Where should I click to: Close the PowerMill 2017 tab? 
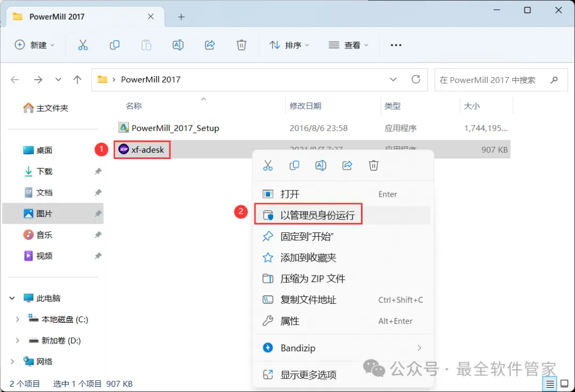tap(151, 16)
